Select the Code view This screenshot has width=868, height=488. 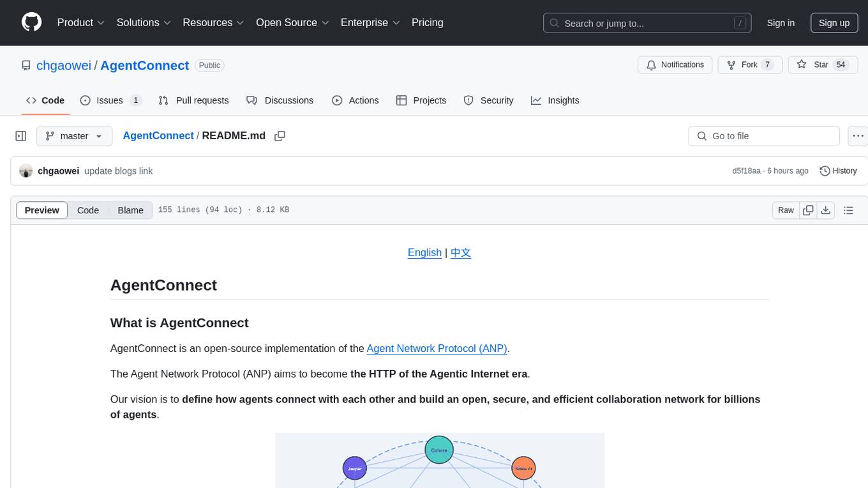pyautogui.click(x=88, y=210)
